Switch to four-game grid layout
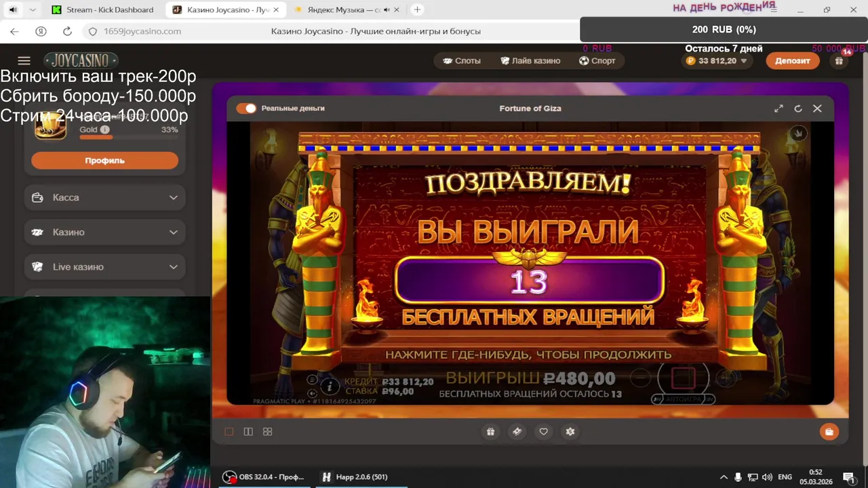 (x=267, y=432)
